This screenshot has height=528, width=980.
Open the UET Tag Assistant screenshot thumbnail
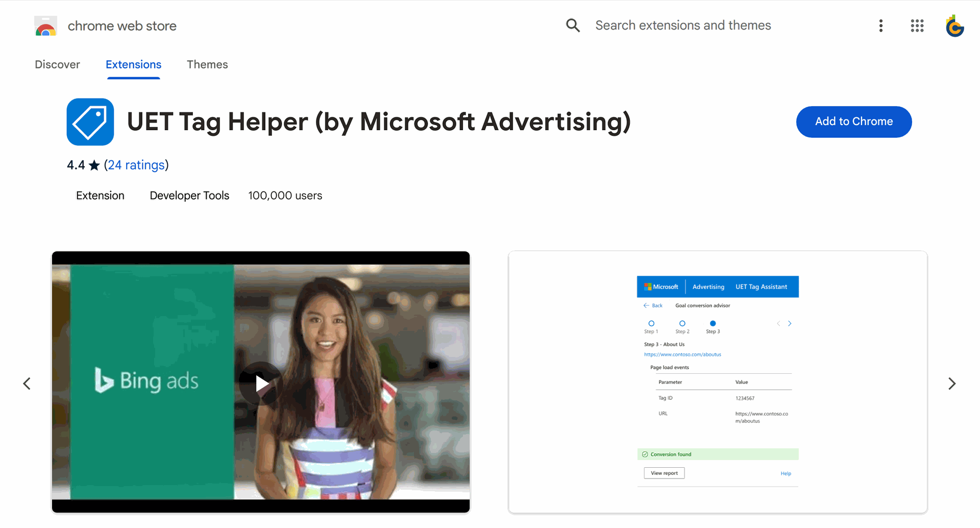(x=718, y=382)
